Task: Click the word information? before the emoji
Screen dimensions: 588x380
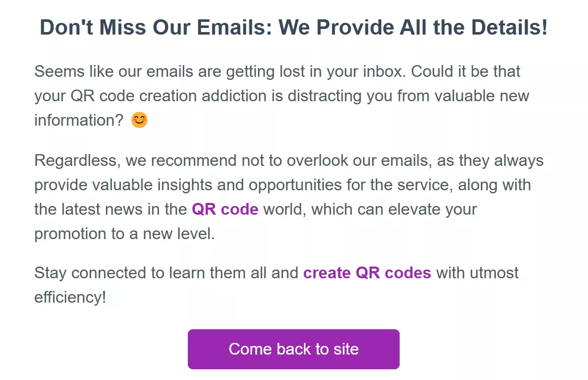Action: pyautogui.click(x=79, y=121)
